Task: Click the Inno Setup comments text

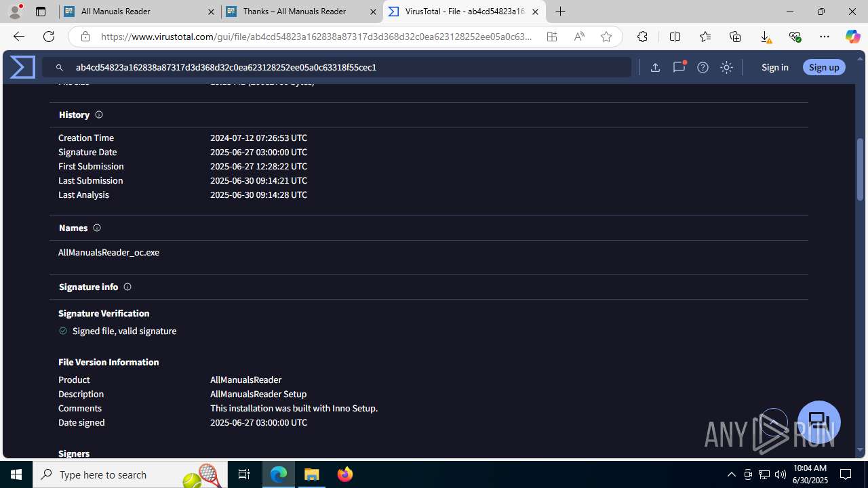Action: coord(294,408)
